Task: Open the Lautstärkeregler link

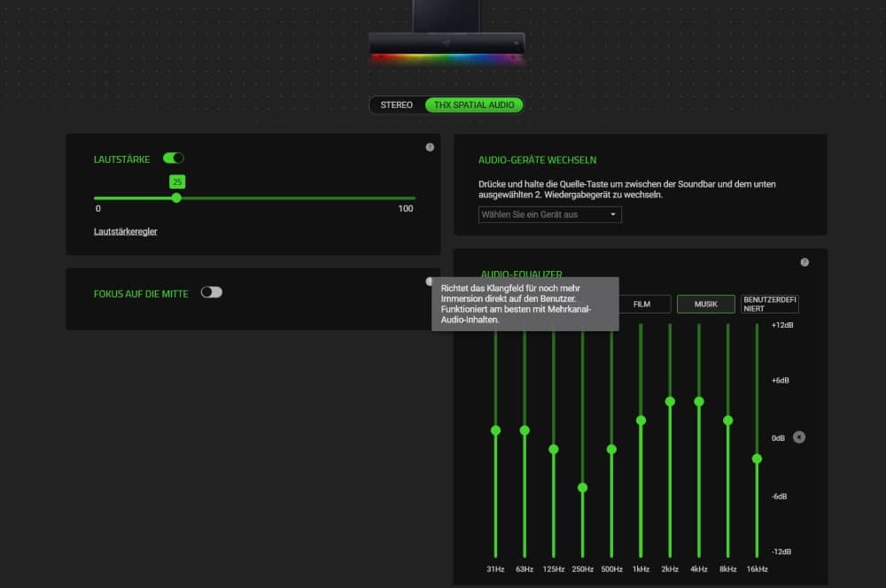Action: click(126, 231)
